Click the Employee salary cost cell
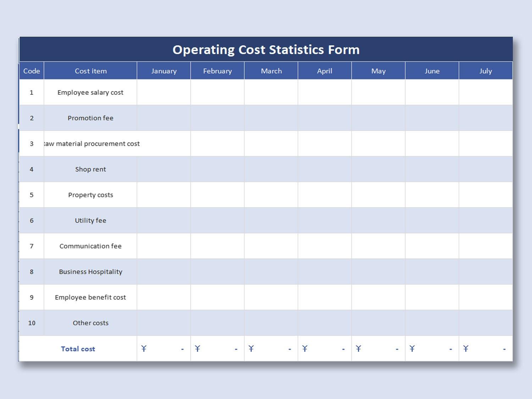 click(90, 93)
